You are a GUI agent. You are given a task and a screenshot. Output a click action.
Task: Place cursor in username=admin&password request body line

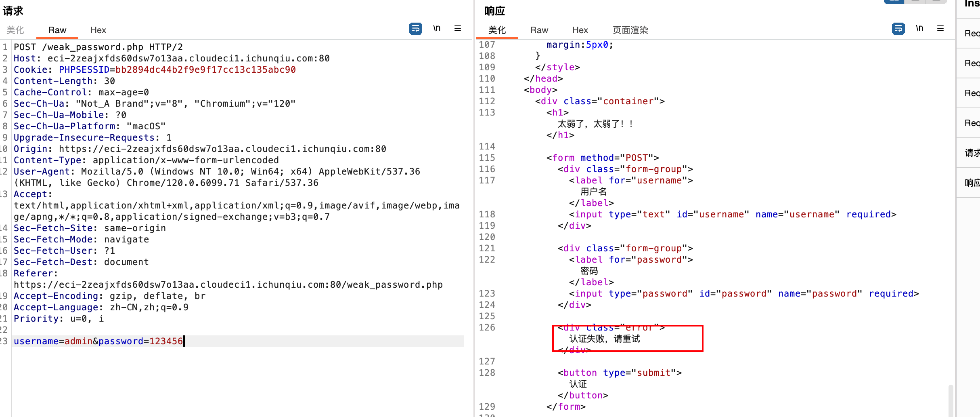tap(98, 341)
